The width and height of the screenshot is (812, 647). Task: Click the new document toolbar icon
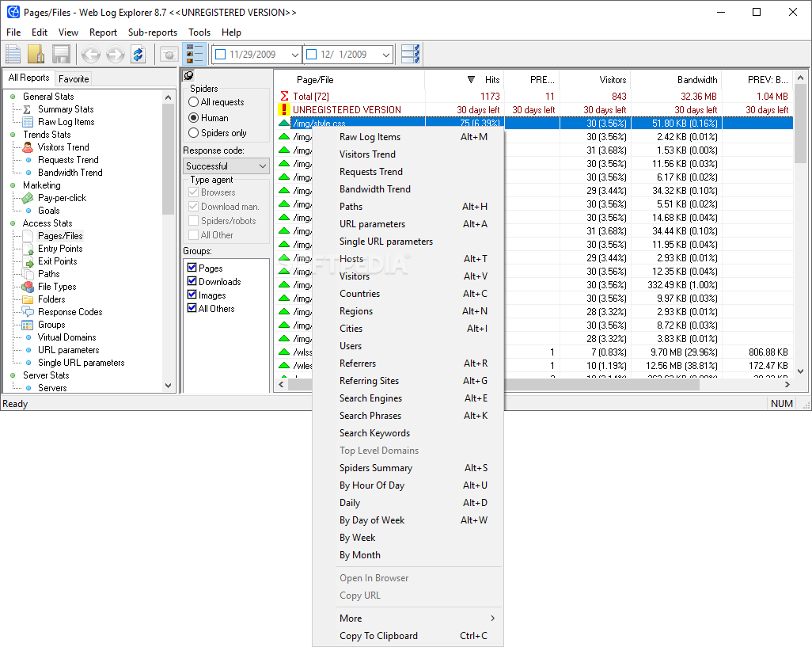(x=13, y=54)
